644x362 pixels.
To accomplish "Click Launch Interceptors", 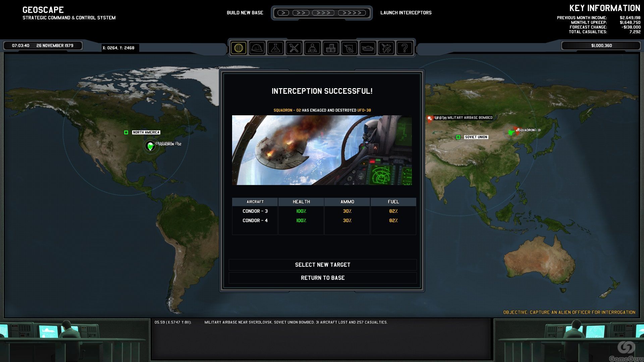I will coord(406,13).
